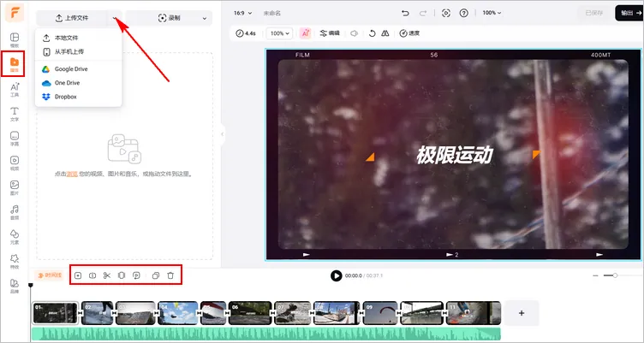Add a new scene with plus button
This screenshot has width=644, height=343.
point(522,313)
